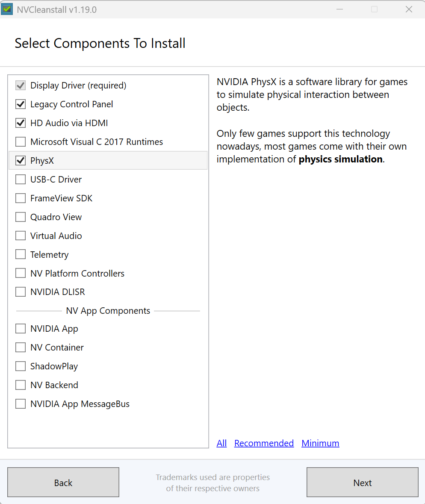Disable HD Audio via HDMI
The height and width of the screenshot is (504, 425).
tap(20, 123)
